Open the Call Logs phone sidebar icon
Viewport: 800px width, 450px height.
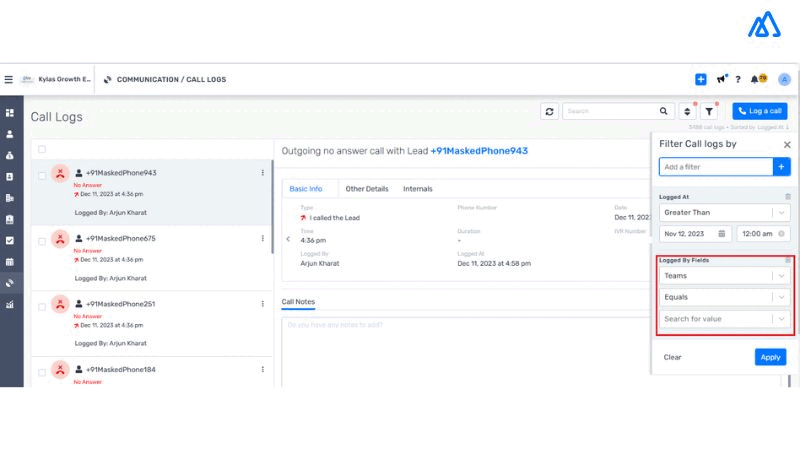[10, 283]
